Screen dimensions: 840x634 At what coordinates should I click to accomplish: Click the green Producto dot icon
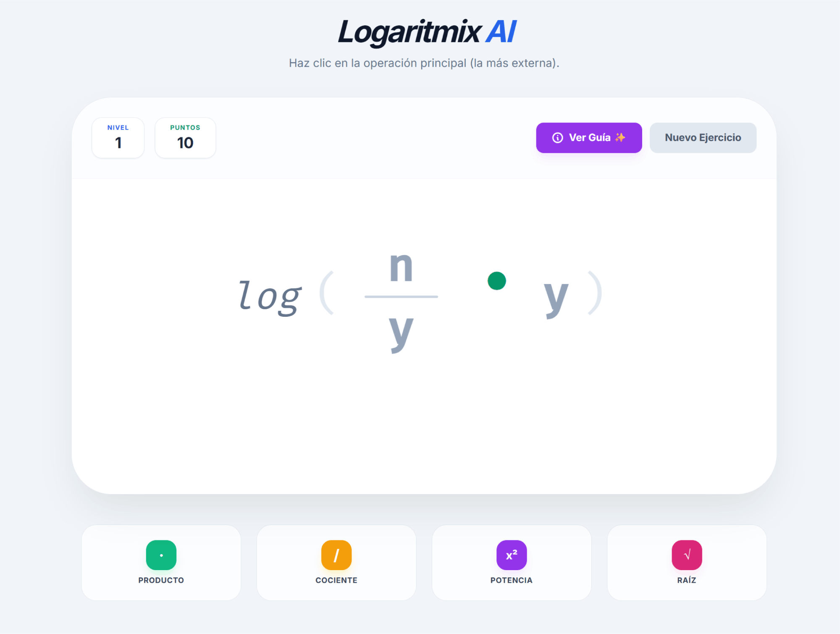pos(161,555)
